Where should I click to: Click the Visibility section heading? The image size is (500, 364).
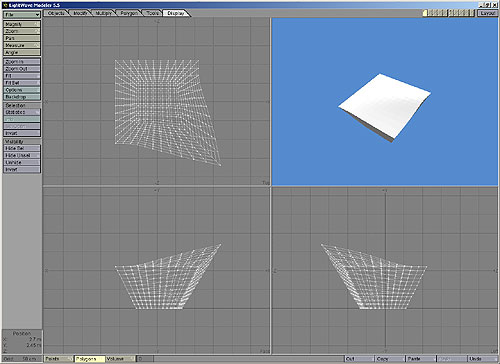[x=14, y=142]
